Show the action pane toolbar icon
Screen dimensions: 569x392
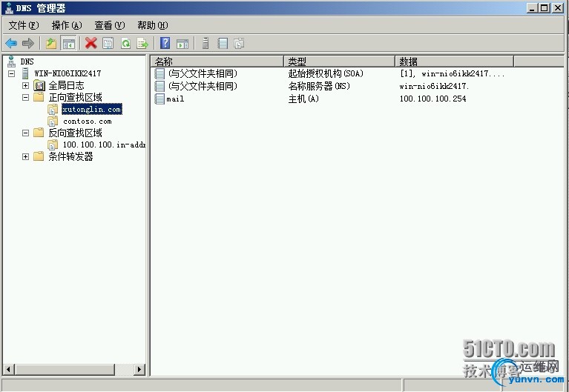pos(182,44)
